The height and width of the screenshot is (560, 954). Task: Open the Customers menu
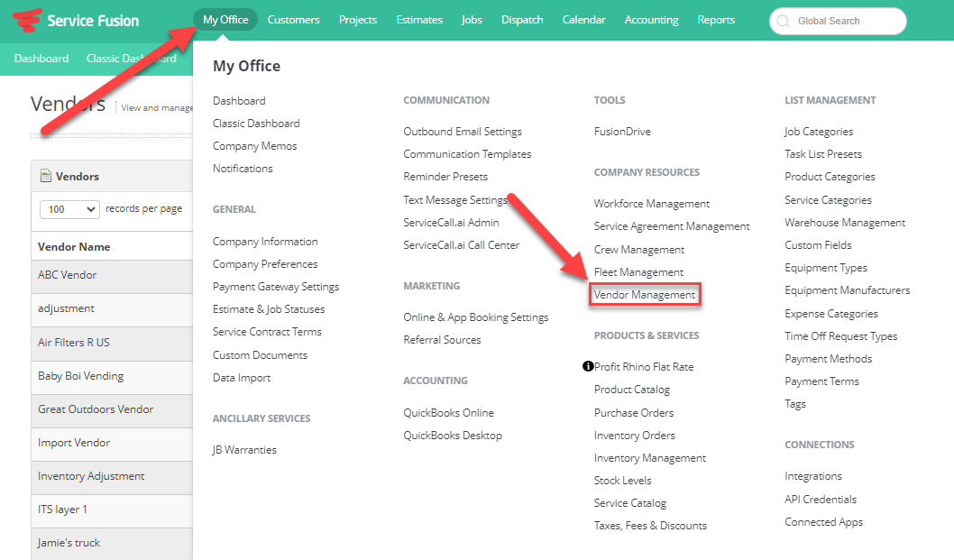pos(293,20)
